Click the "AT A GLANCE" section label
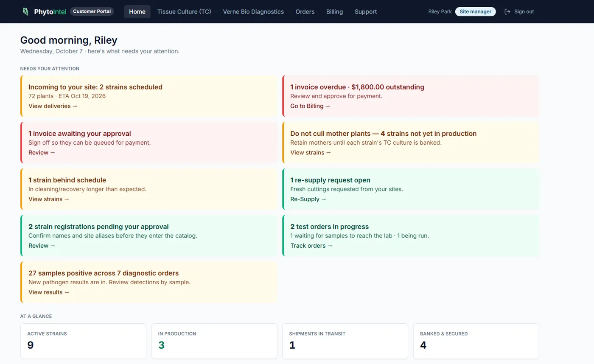 coord(36,316)
